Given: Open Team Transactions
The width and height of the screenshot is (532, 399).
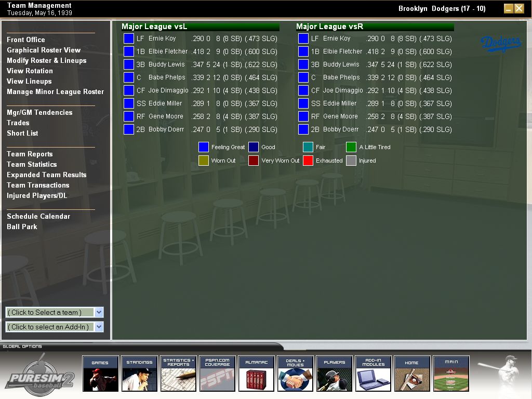Looking at the screenshot, I should (38, 185).
